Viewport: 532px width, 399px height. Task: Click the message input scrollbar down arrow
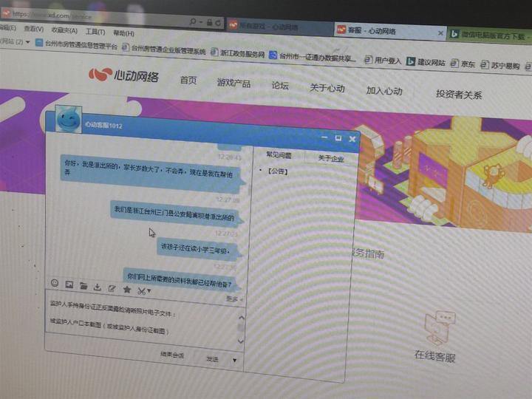pos(241,341)
